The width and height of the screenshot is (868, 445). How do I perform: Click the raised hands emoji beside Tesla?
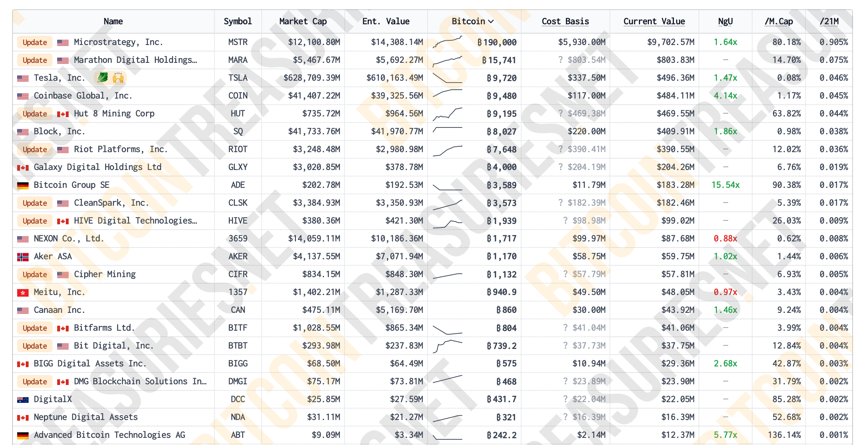(118, 77)
